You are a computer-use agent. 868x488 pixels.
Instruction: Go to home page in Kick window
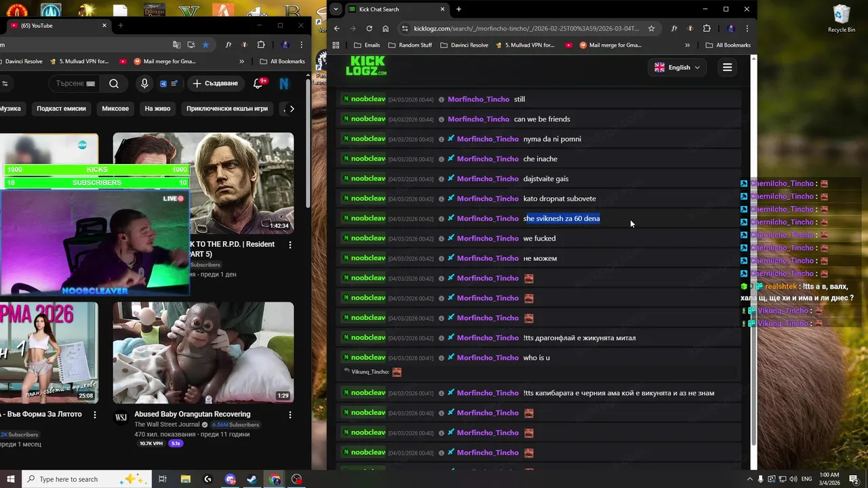click(385, 28)
